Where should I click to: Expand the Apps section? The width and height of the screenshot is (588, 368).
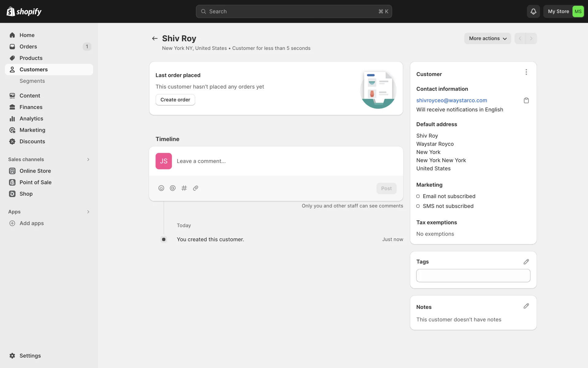(88, 212)
